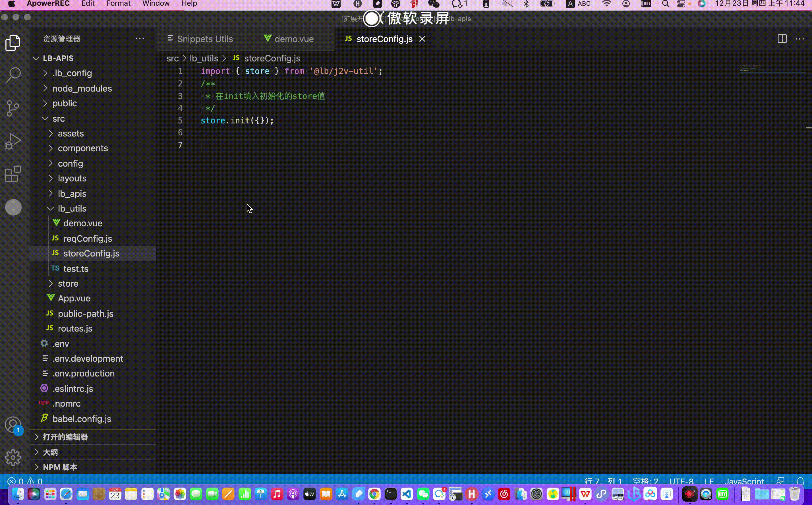Open .eslintrc.js in the explorer
The width and height of the screenshot is (812, 505).
[x=73, y=388]
